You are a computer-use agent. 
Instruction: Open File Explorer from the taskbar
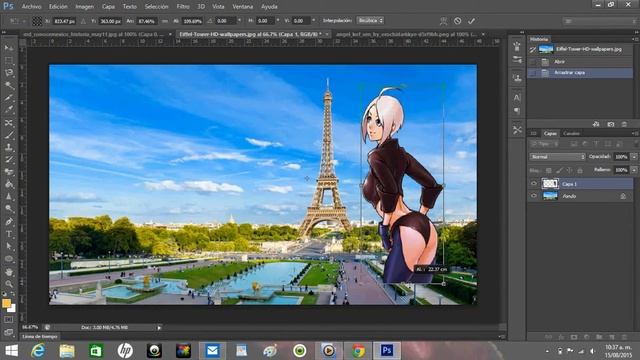click(x=67, y=350)
